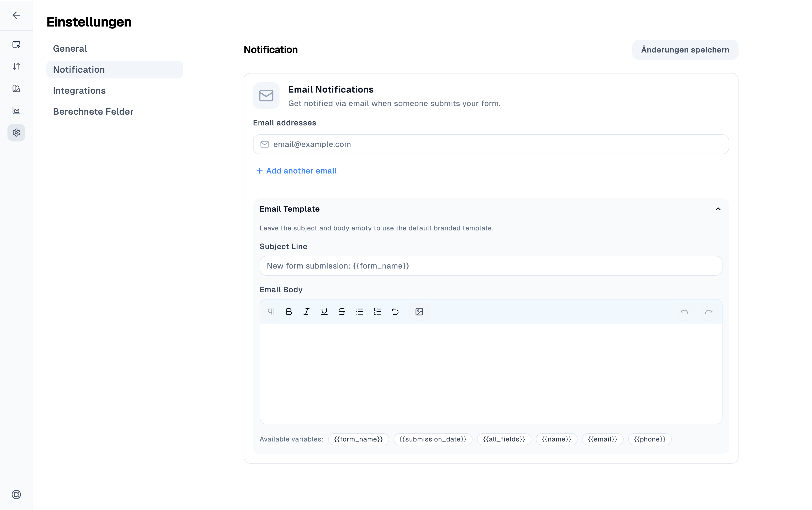The width and height of the screenshot is (812, 510).
Task: Open the analytics chart sidebar icon
Action: 16,111
